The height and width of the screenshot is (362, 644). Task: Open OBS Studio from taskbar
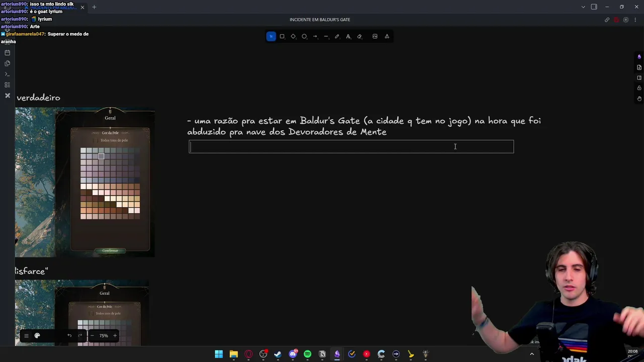[263, 354]
